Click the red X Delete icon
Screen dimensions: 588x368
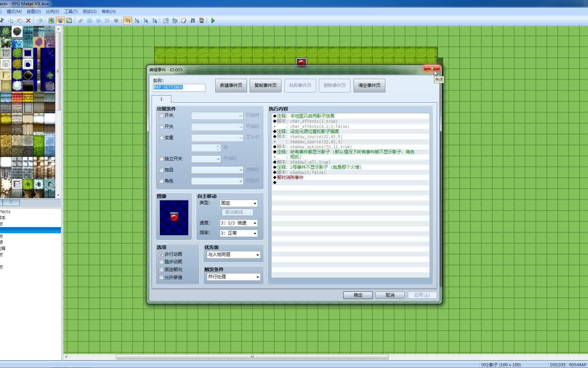[x=29, y=20]
